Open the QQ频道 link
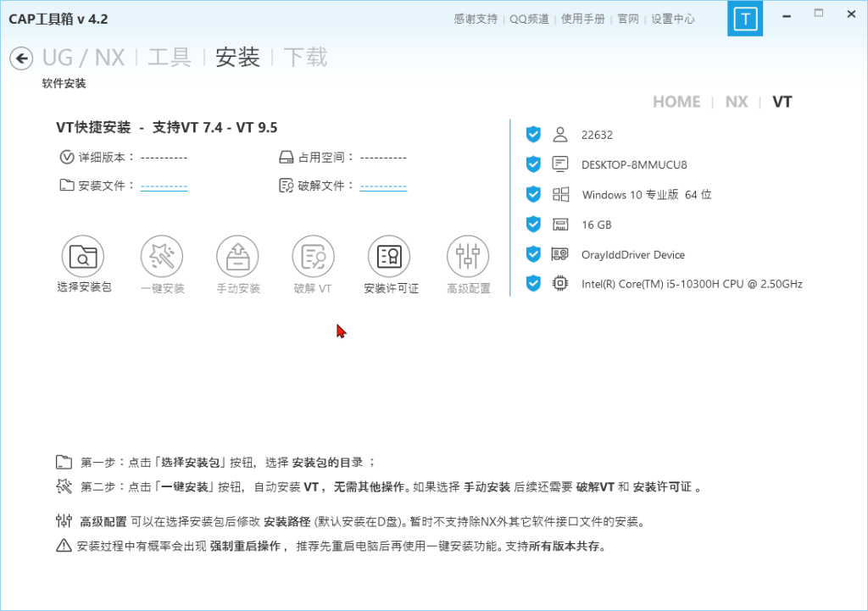 pos(529,19)
